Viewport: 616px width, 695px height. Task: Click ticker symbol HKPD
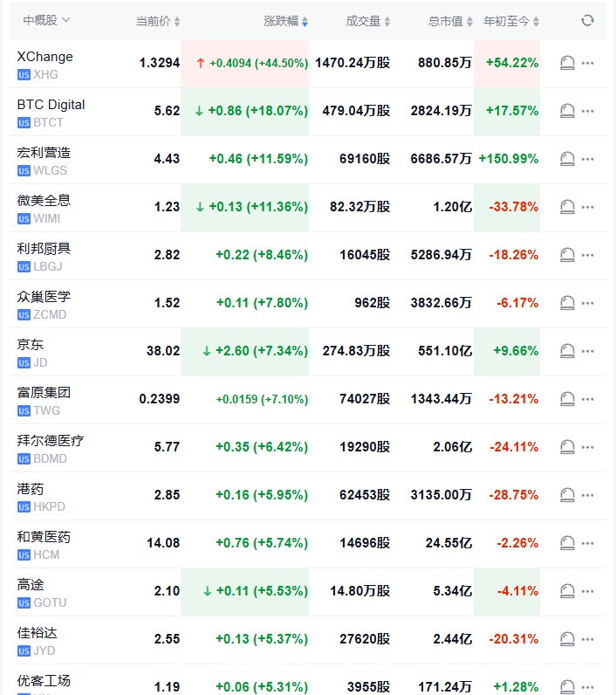click(x=49, y=506)
